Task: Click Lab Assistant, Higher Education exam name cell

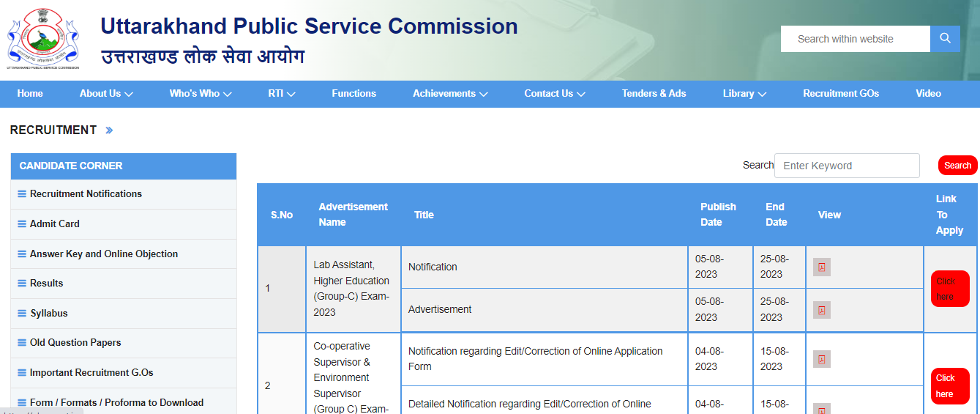Action: click(x=354, y=289)
